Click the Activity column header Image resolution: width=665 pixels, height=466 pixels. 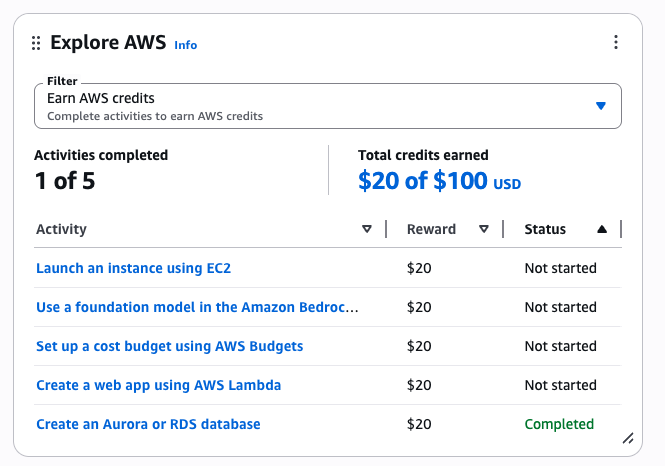click(62, 229)
